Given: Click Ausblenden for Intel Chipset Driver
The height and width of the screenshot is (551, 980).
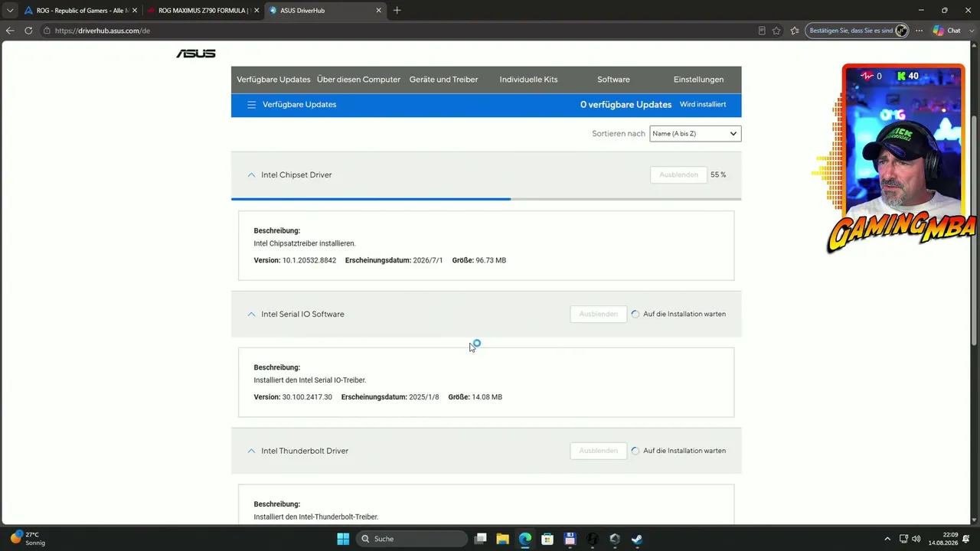Looking at the screenshot, I should (678, 175).
